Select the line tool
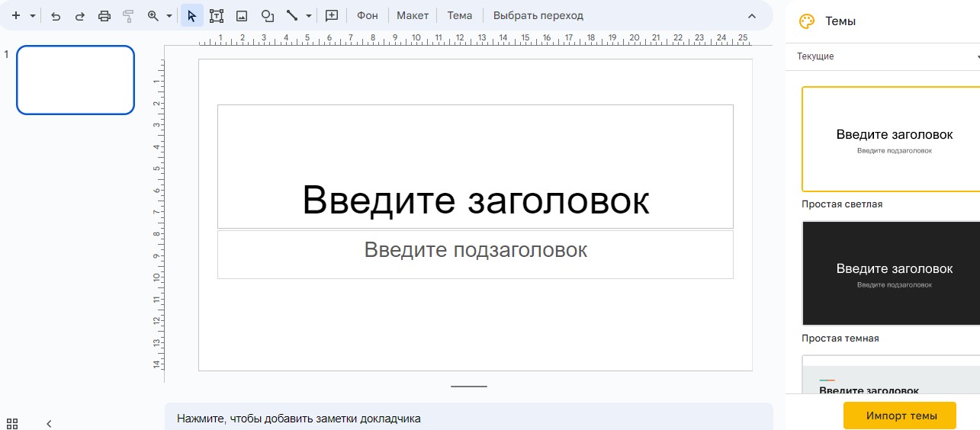The width and height of the screenshot is (980, 430). 291,15
